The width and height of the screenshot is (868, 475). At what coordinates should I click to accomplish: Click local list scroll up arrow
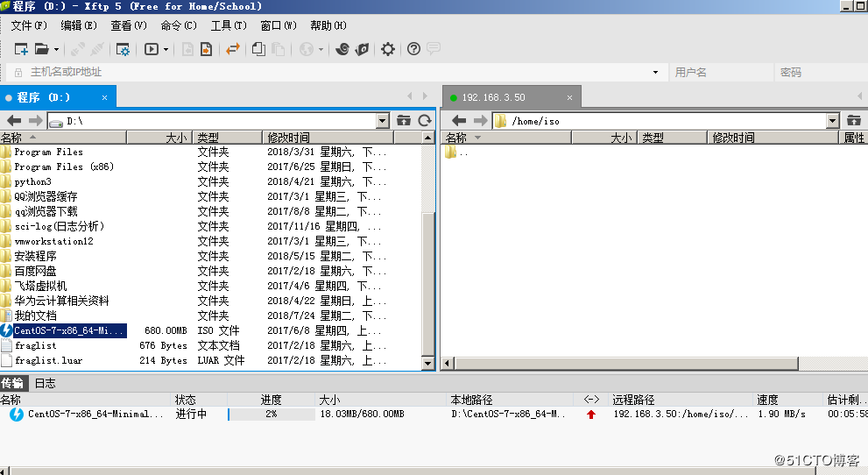coord(428,138)
